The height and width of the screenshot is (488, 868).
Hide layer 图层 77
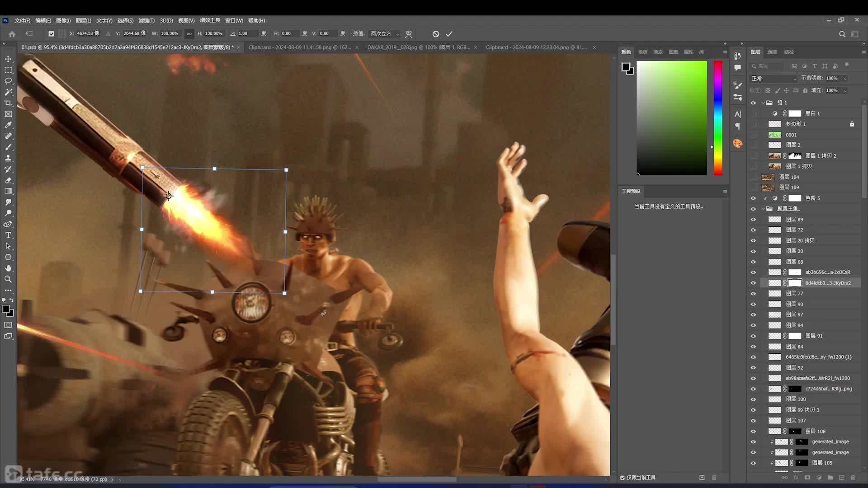tap(753, 293)
